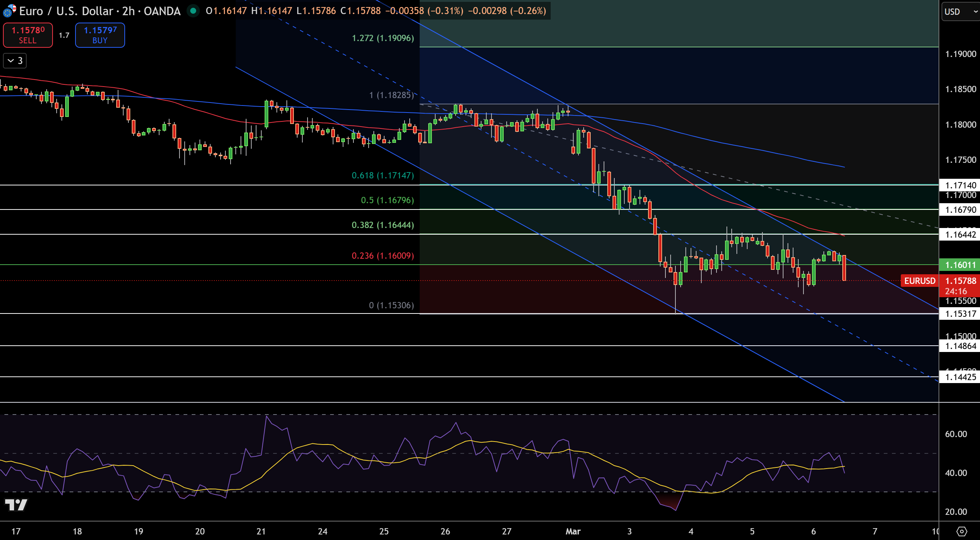Open chart settings gear icon
This screenshot has width=980, height=540.
click(x=961, y=531)
